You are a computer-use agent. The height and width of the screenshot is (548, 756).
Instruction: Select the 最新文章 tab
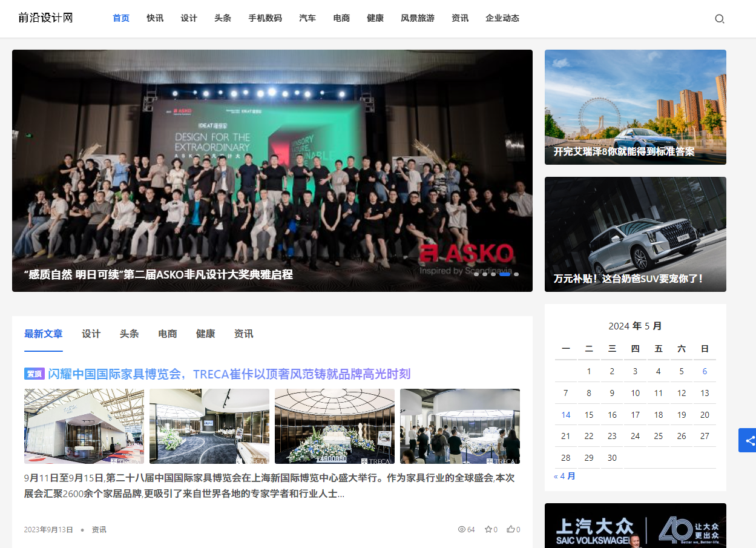click(x=44, y=334)
